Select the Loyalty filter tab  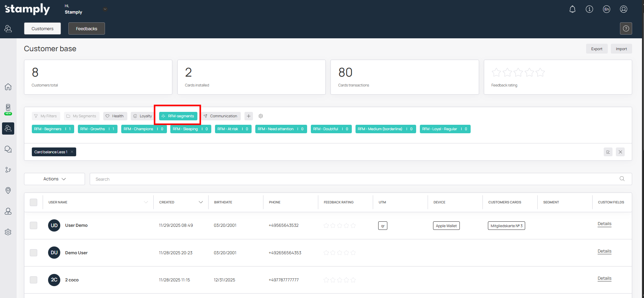coord(143,116)
